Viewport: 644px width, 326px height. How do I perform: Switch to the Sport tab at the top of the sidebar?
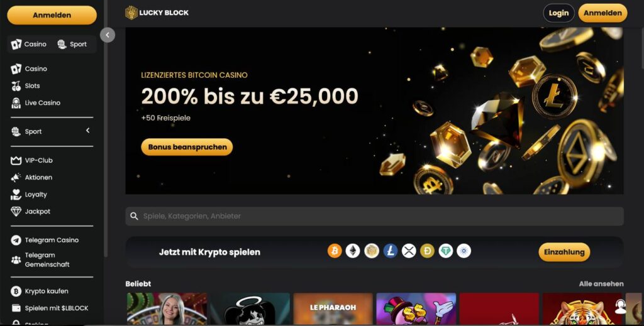(72, 45)
